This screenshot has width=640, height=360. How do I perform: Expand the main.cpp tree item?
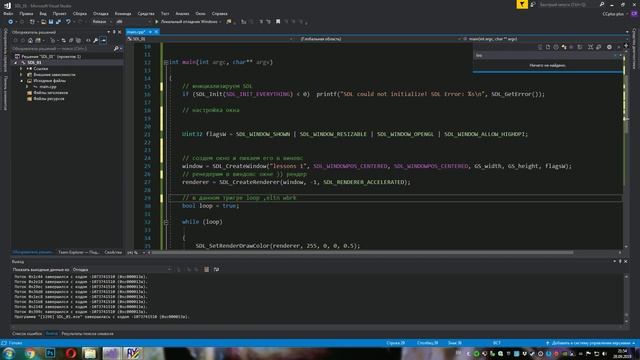click(x=27, y=87)
